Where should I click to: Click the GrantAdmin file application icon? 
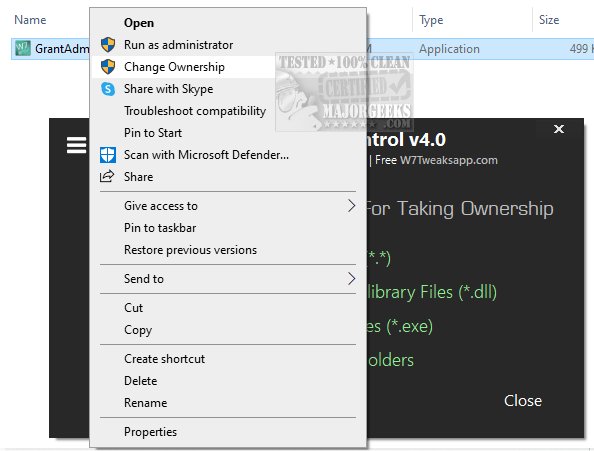pyautogui.click(x=23, y=48)
